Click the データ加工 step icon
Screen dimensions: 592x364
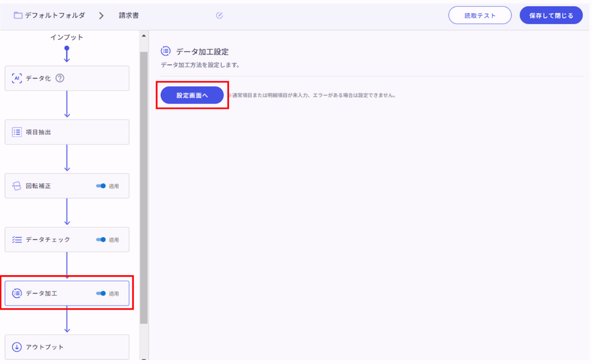(16, 294)
